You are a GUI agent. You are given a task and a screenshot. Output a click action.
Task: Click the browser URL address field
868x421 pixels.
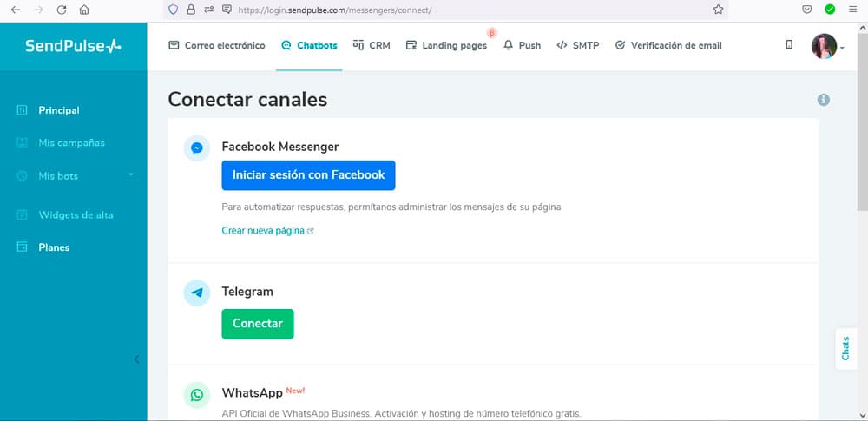[469, 10]
